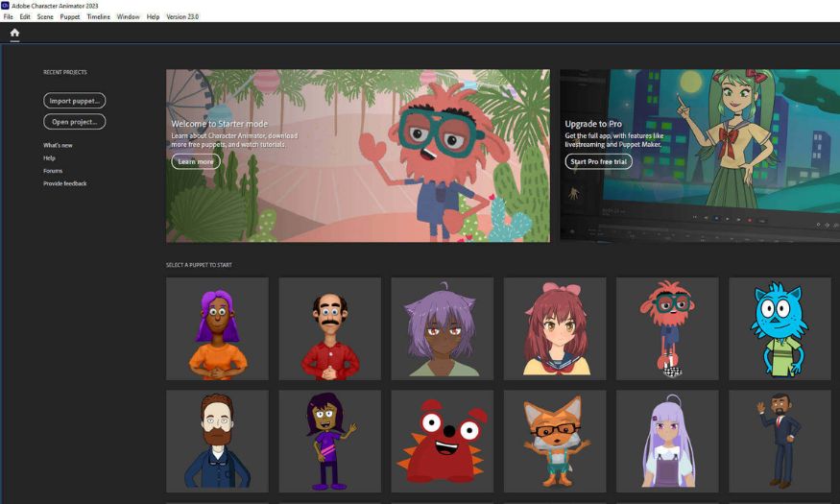Click the Adobe Character Animator title bar icon
Image resolution: width=840 pixels, height=504 pixels.
click(x=5, y=6)
